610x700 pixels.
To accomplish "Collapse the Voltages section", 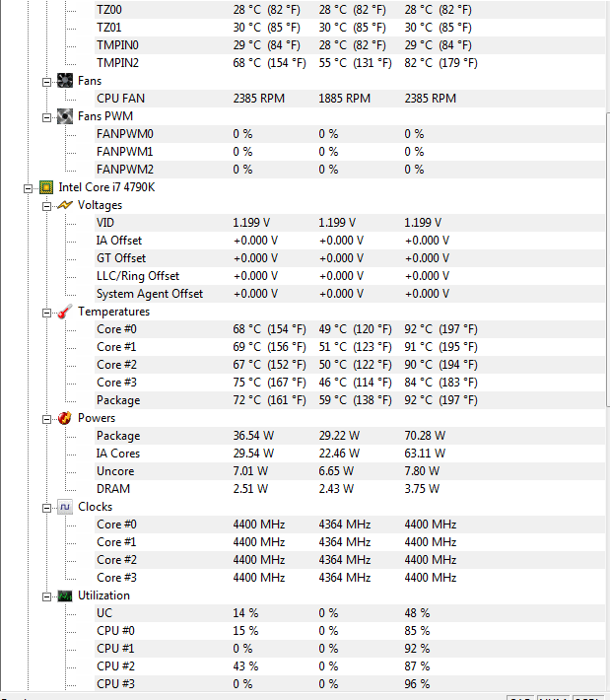I will 46,206.
